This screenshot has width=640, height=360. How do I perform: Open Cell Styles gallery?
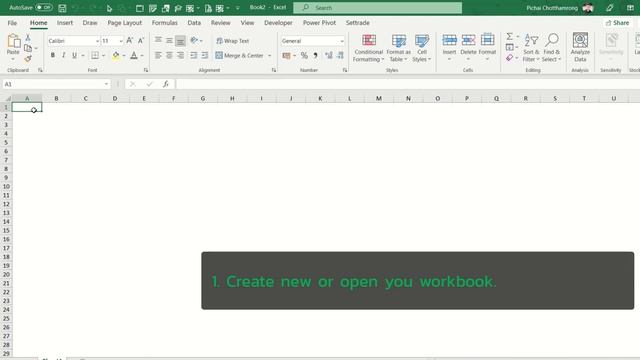[422, 48]
